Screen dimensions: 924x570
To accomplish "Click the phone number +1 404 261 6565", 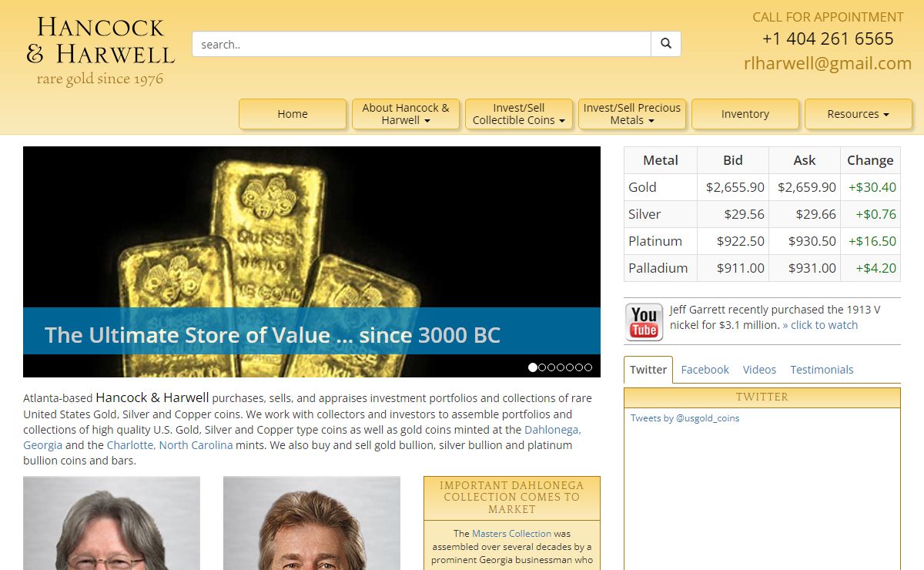I will (x=828, y=39).
